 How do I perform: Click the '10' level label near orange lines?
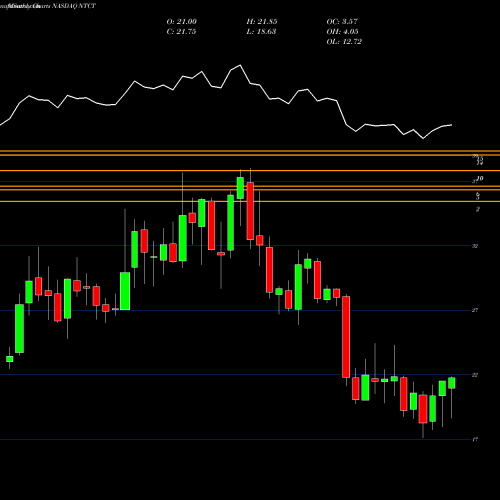coord(480,179)
